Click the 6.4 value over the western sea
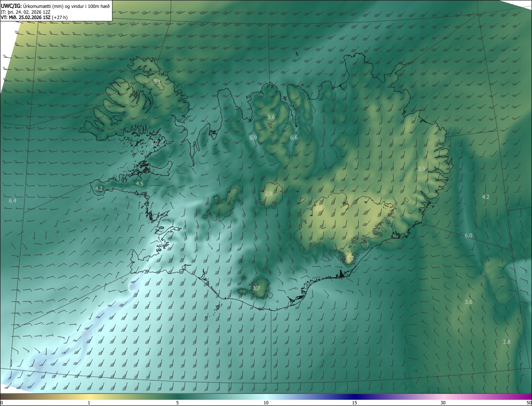Screen dimensions: 532x406 click(x=12, y=201)
